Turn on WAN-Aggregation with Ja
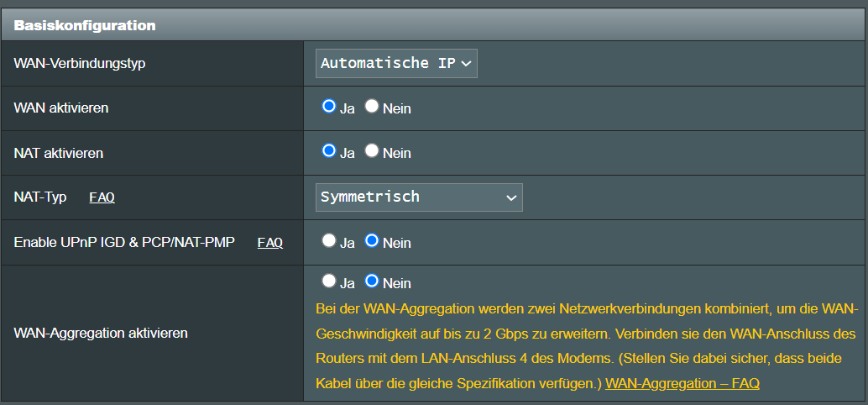 [x=329, y=281]
